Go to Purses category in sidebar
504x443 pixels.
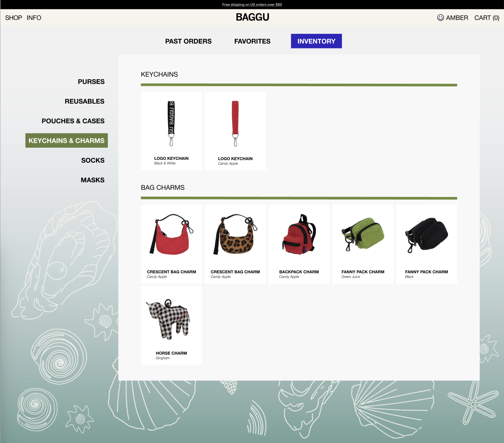point(91,82)
